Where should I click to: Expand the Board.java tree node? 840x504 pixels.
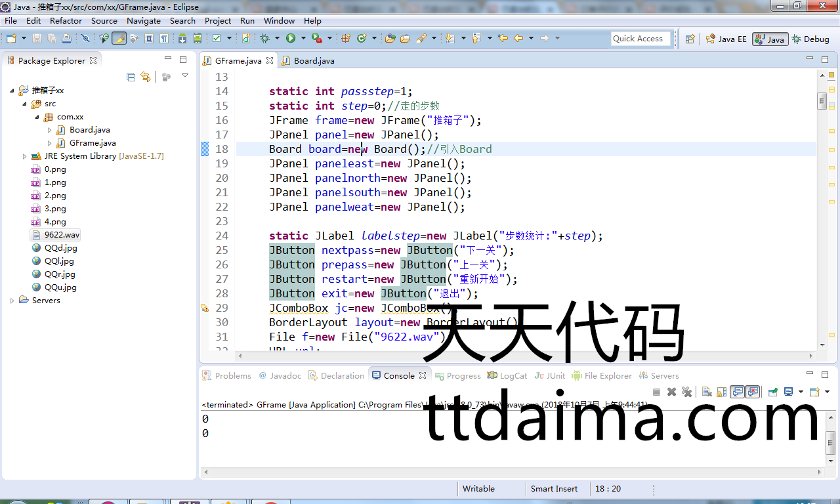coord(50,130)
